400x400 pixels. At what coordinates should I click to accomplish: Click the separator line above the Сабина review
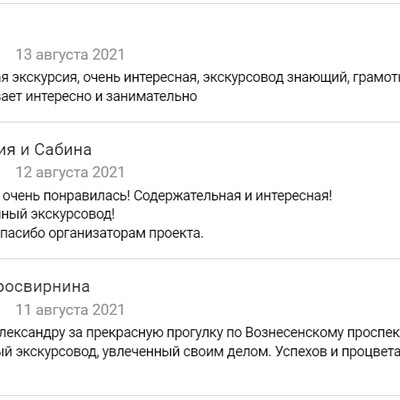(200, 122)
